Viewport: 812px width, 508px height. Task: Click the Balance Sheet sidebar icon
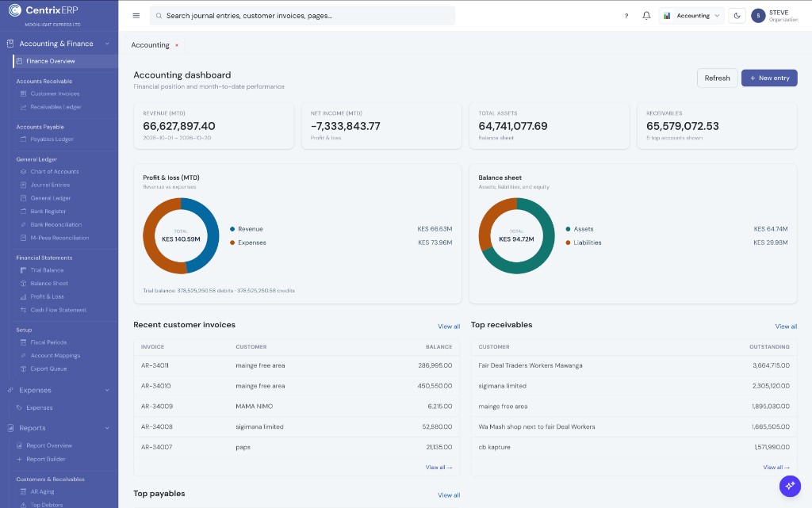(x=23, y=284)
